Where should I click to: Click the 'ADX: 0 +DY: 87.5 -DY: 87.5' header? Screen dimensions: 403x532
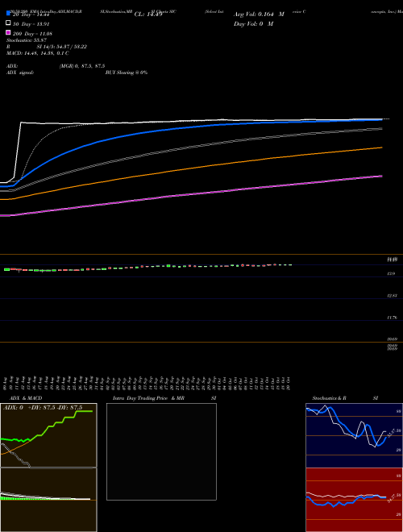coord(43,408)
